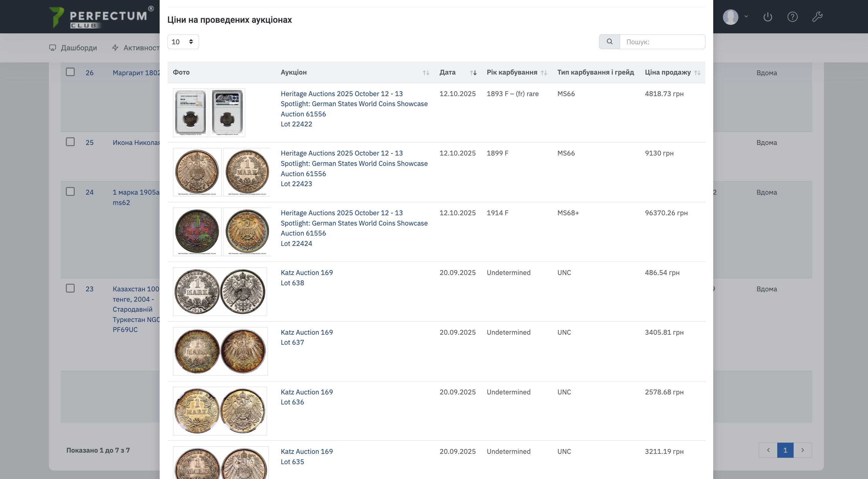868x479 pixels.
Task: Expand the user avatar menu
Action: pos(734,17)
